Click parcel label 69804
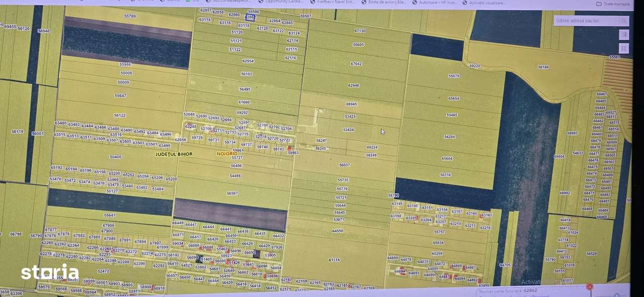Image resolution: width=644 pixels, height=297 pixels. [x=559, y=156]
